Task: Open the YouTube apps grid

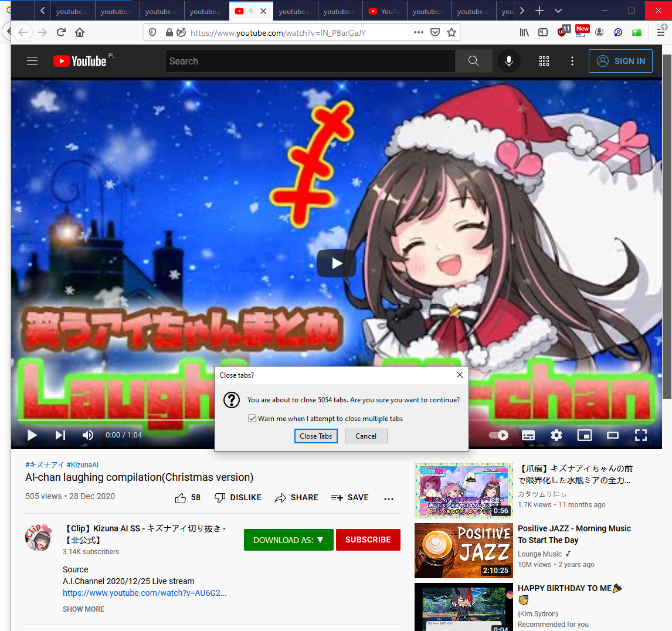Action: point(544,61)
